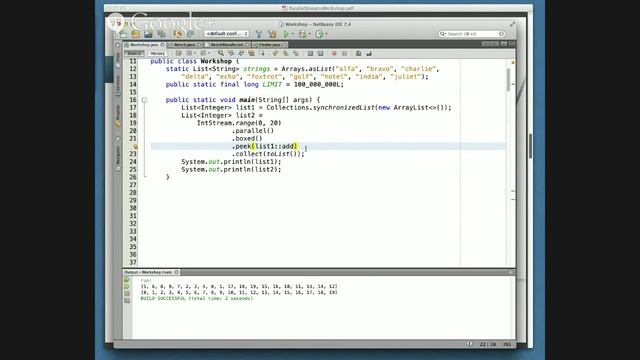Image resolution: width=640 pixels, height=360 pixels.
Task: Click the Save All toolbar icon
Action: [161, 34]
